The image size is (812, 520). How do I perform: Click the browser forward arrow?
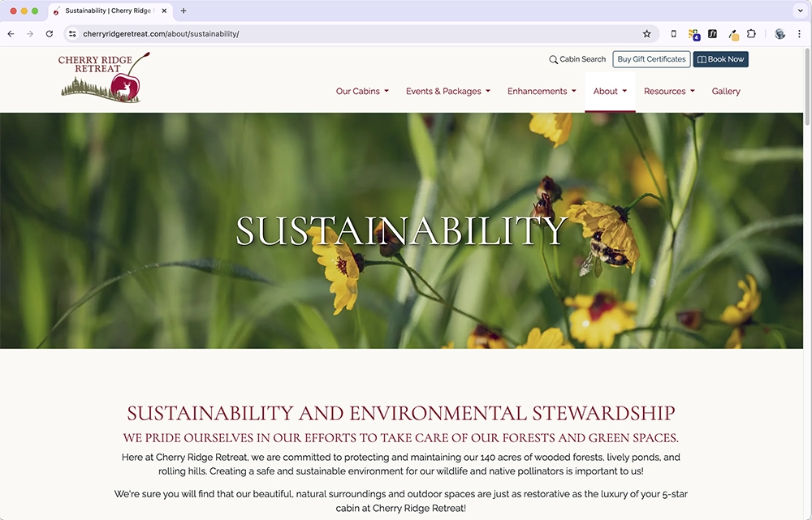(30, 33)
